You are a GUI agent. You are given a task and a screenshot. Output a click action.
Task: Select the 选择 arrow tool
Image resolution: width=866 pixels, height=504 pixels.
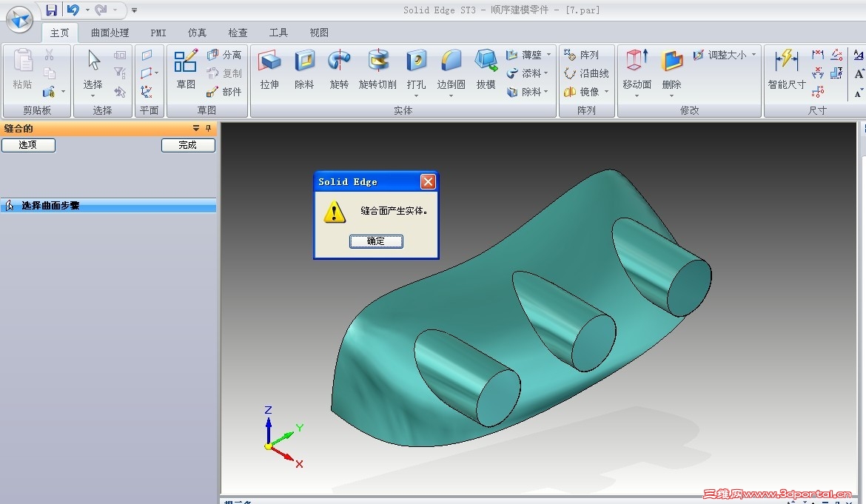click(93, 69)
